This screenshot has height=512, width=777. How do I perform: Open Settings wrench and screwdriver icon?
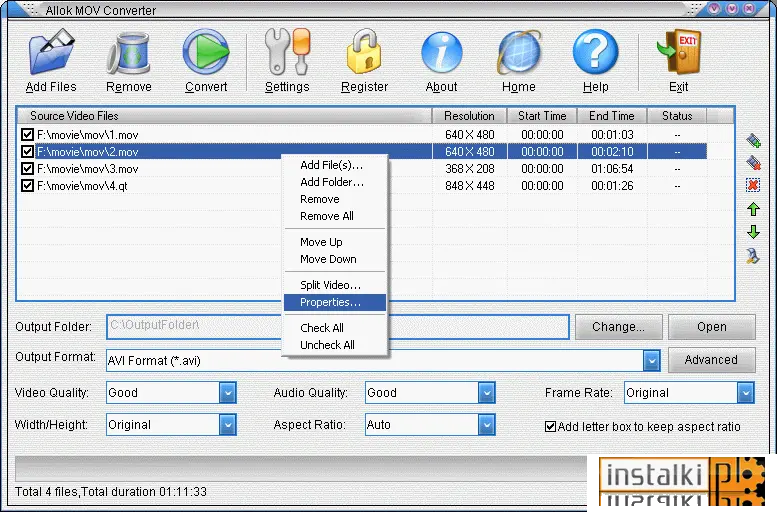287,52
